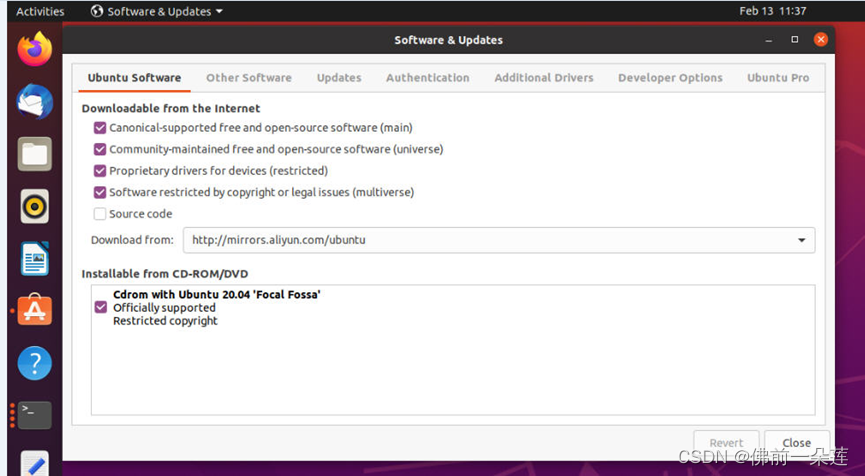
Task: Open Ubuntu Software store in the dock
Action: [x=35, y=310]
